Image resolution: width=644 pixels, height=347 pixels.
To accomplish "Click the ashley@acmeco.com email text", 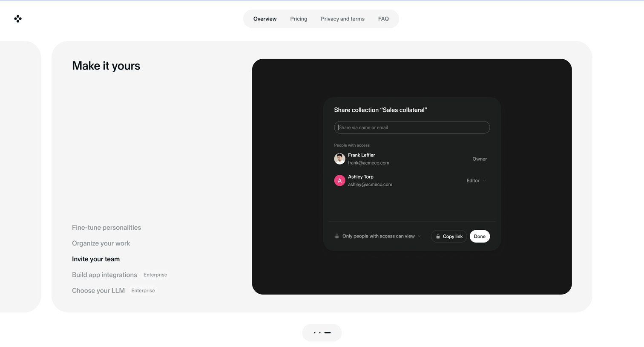I will [x=370, y=185].
